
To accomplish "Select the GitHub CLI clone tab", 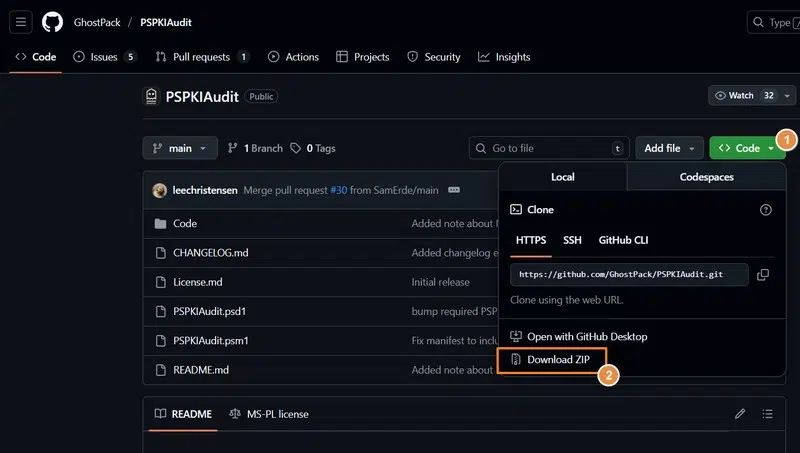I will (623, 240).
